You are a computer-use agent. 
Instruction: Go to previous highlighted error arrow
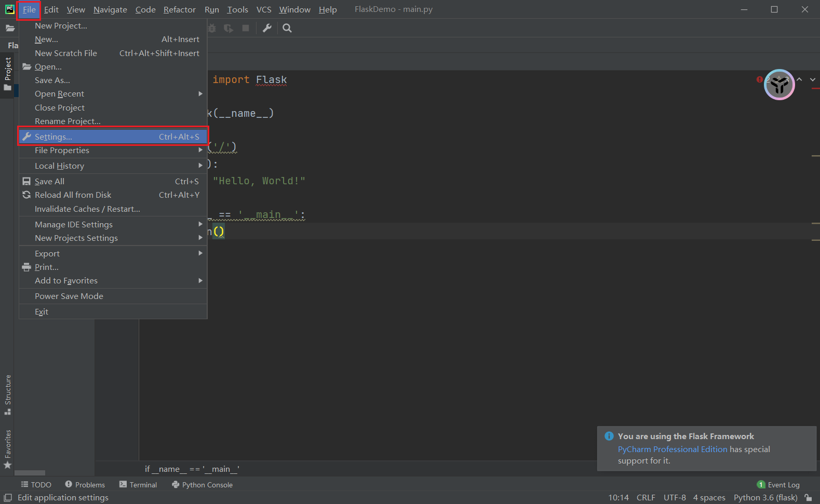point(799,79)
